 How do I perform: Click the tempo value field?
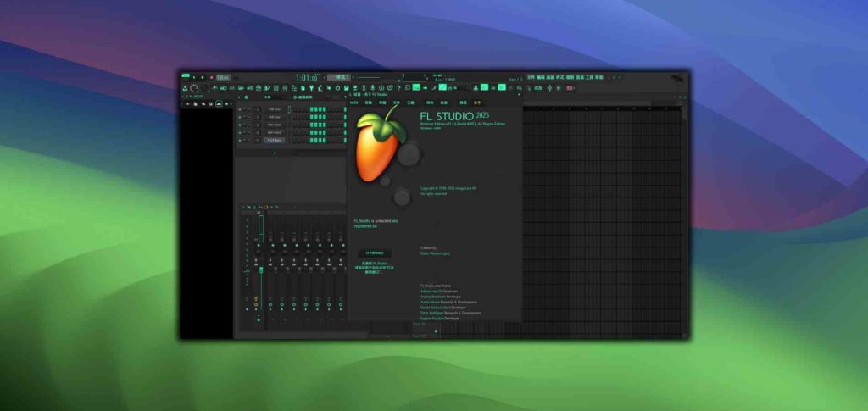point(223,77)
